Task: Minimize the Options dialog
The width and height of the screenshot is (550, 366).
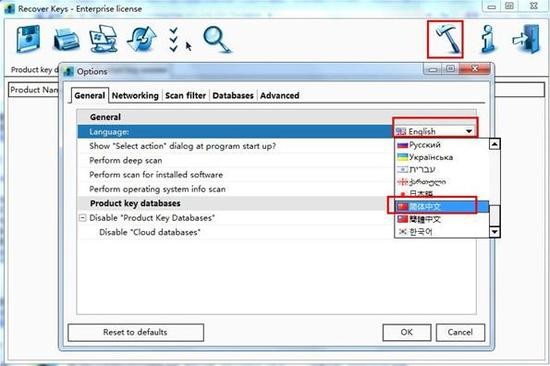Action: tap(433, 69)
